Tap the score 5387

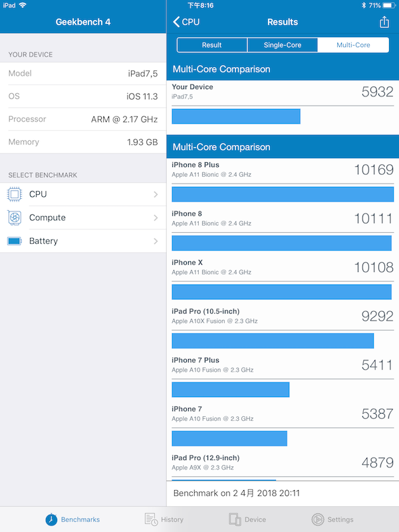377,414
